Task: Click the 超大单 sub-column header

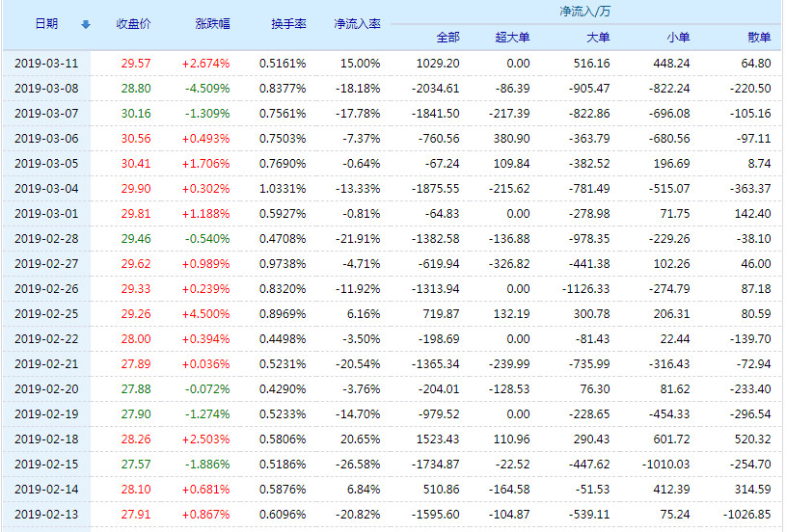Action: coord(512,38)
